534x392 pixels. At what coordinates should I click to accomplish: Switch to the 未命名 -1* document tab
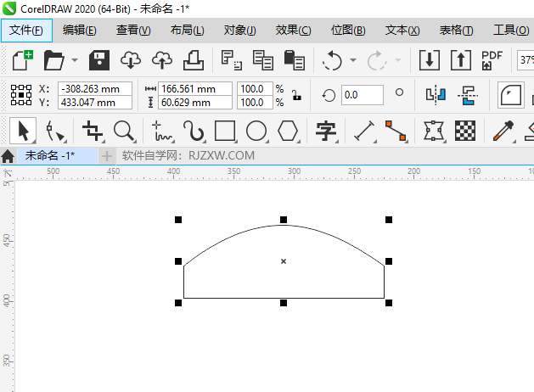pyautogui.click(x=49, y=155)
